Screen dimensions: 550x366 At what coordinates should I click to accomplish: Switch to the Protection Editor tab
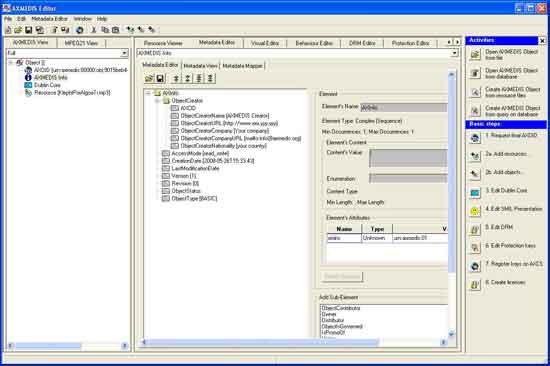click(410, 43)
